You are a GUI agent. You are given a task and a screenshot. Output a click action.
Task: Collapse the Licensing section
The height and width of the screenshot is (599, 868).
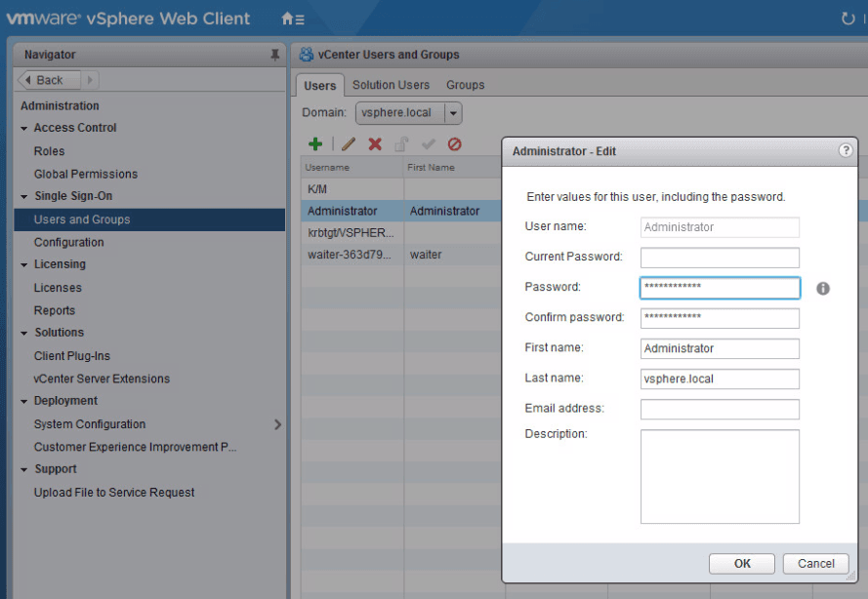[23, 265]
